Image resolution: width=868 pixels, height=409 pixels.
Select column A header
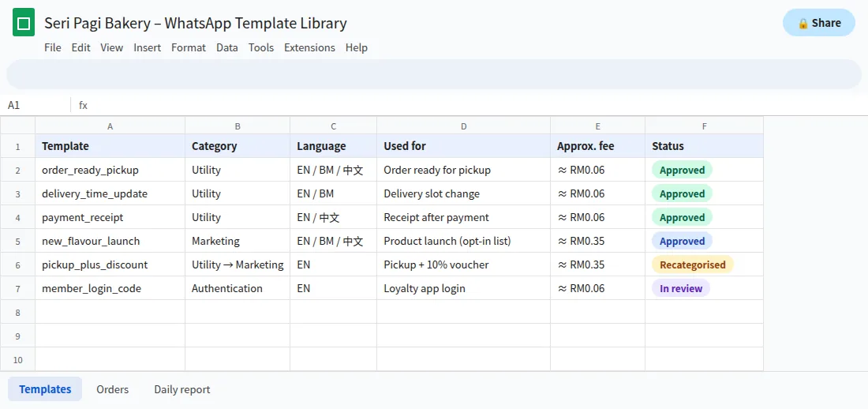click(110, 126)
